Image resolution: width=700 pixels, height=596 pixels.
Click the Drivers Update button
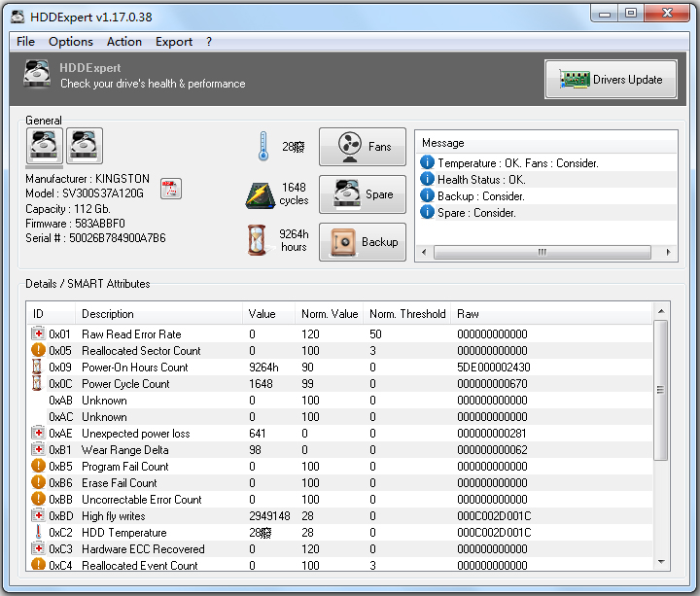pos(611,79)
